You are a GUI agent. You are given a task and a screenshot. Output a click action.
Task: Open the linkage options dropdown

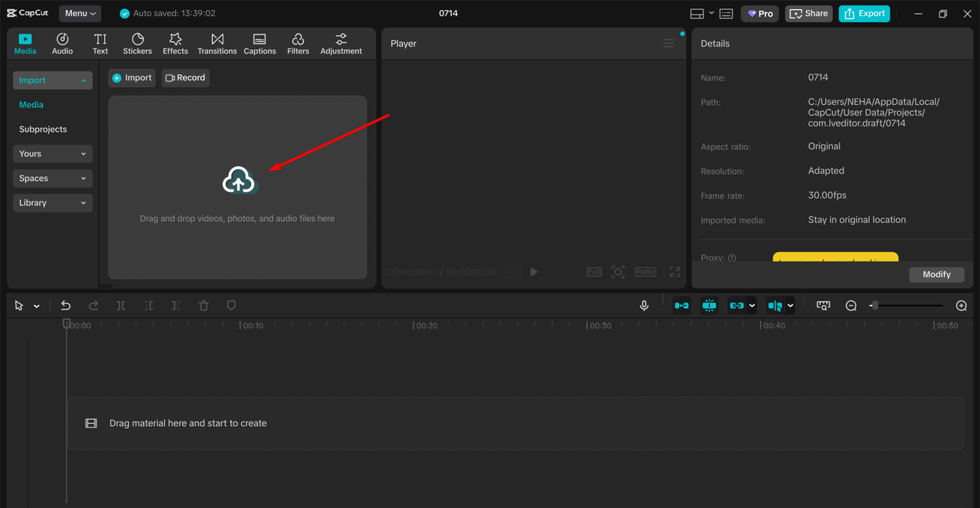[752, 306]
